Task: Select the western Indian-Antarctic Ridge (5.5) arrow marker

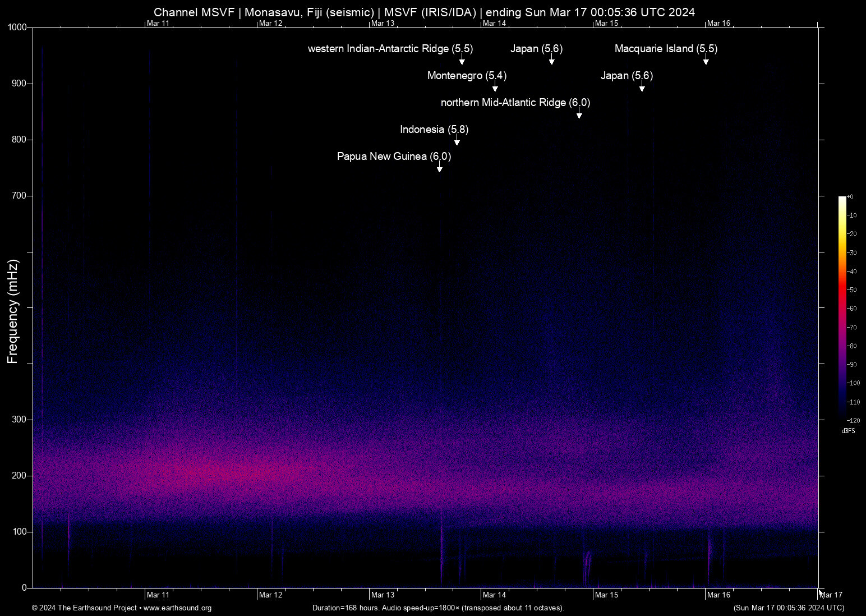Action: tap(462, 60)
